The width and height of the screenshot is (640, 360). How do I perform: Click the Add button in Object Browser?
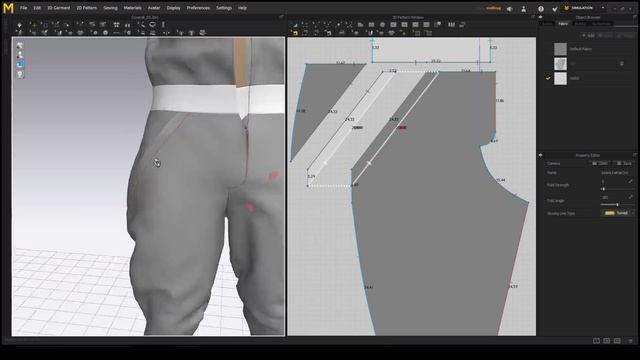point(588,36)
